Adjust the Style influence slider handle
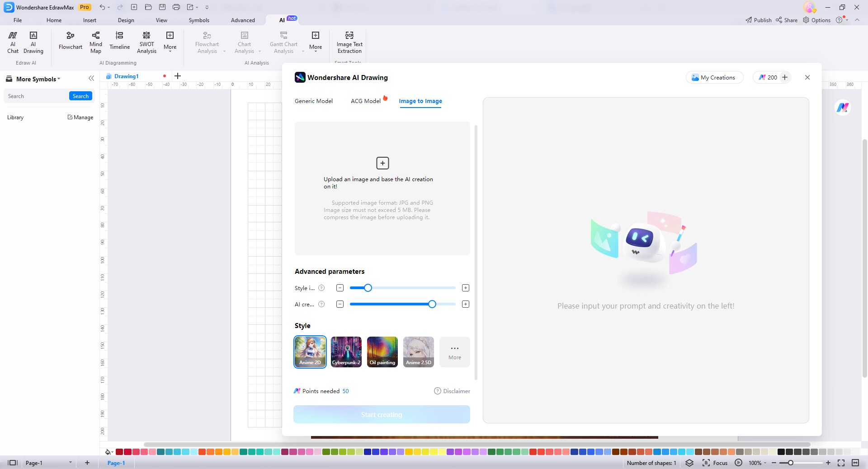The width and height of the screenshot is (868, 469). (x=368, y=288)
